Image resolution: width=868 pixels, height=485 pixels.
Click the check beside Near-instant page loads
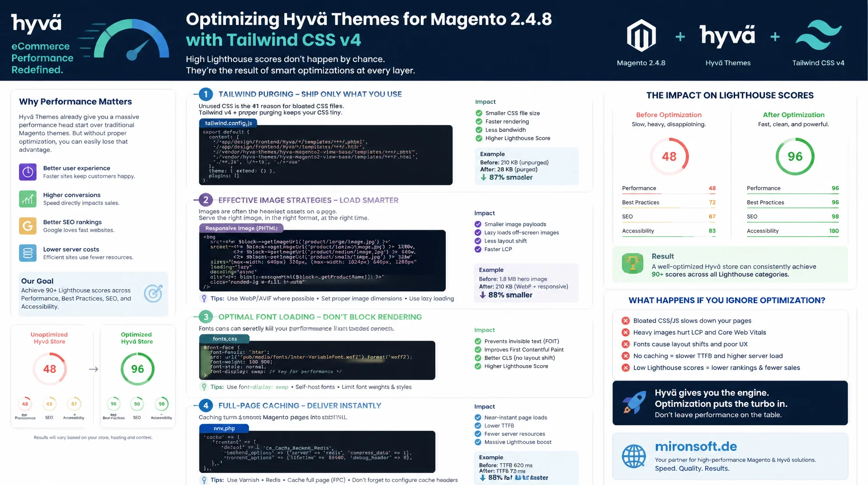pos(478,418)
